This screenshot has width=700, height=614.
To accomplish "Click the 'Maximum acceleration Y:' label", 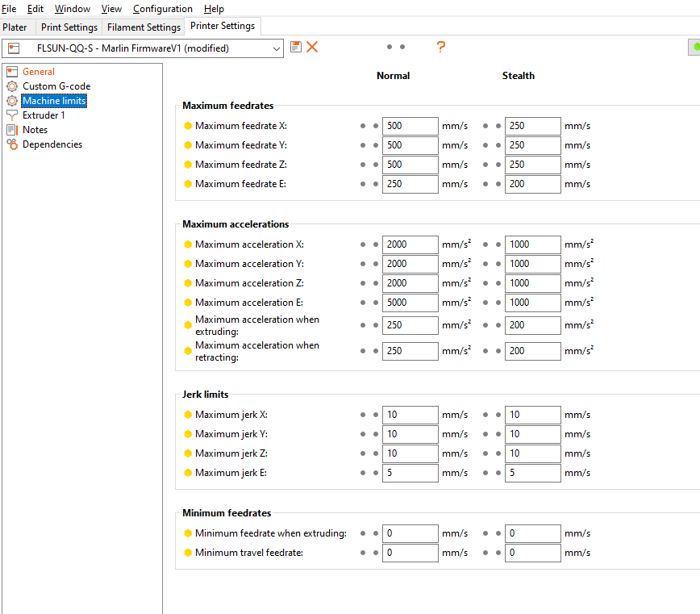I will (249, 264).
